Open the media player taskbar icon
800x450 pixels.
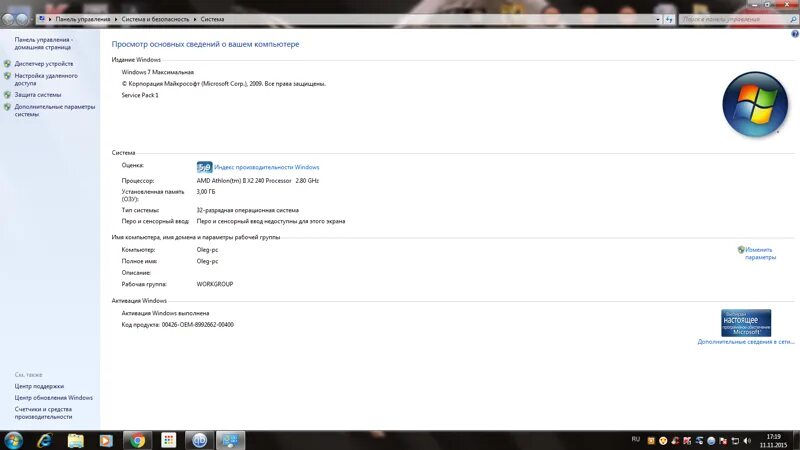(106, 440)
